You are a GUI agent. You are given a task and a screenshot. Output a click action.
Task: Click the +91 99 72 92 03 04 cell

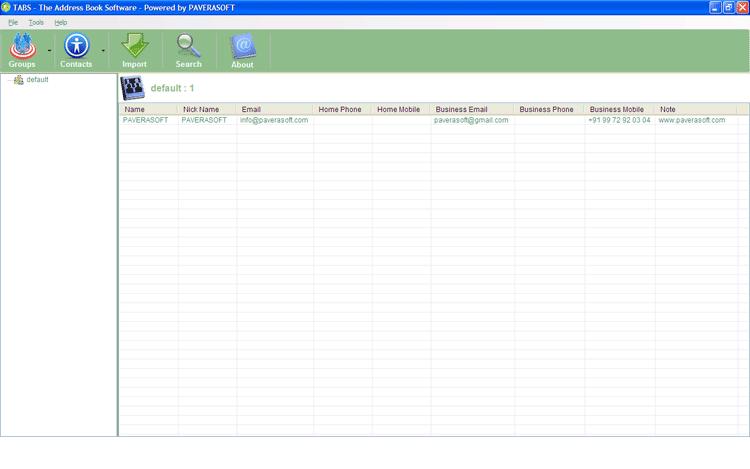(619, 120)
